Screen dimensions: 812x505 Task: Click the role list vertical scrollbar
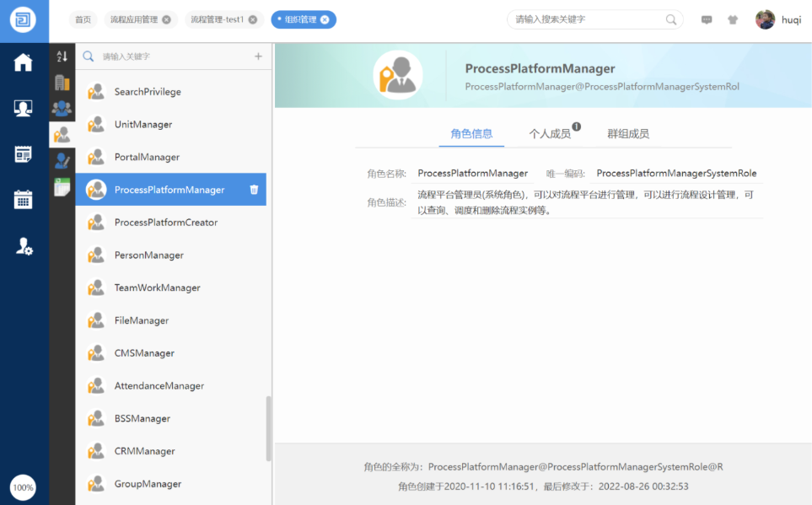pyautogui.click(x=269, y=428)
